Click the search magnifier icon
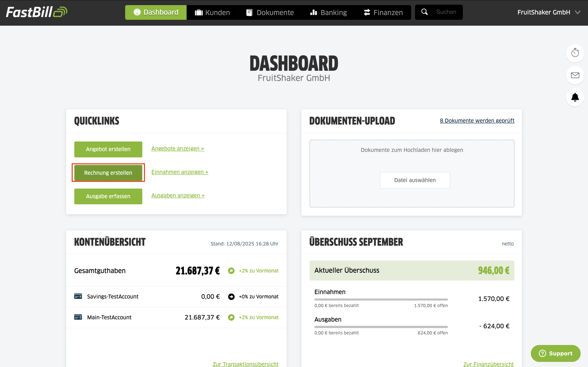The image size is (588, 367). (424, 12)
